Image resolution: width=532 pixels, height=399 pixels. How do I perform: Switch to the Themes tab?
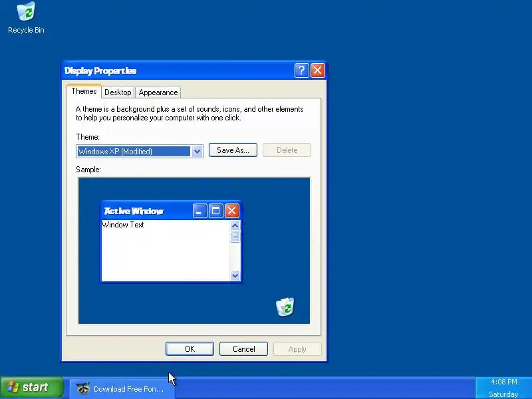[x=84, y=91]
